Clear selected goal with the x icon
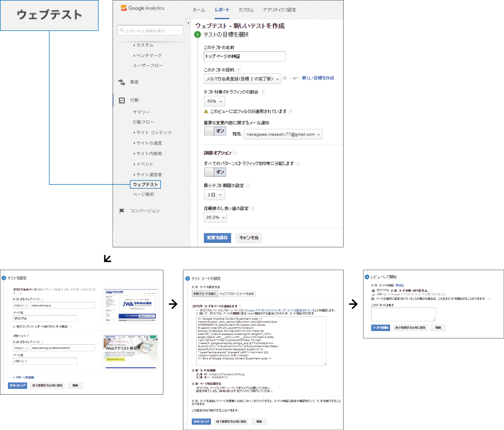 click(285, 78)
